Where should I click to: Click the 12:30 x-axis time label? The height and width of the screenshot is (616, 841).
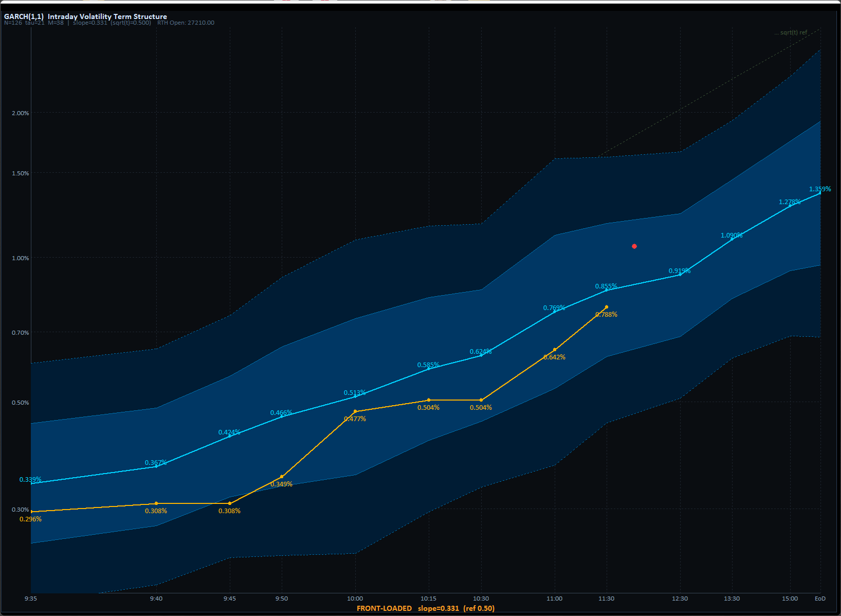point(680,599)
